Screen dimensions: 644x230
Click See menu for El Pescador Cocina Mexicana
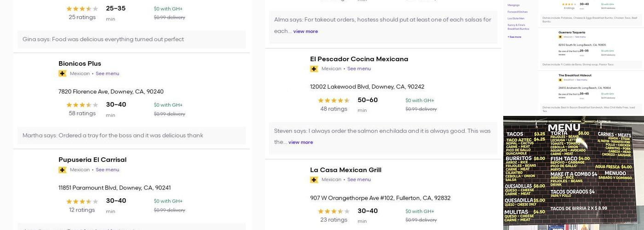tap(359, 69)
